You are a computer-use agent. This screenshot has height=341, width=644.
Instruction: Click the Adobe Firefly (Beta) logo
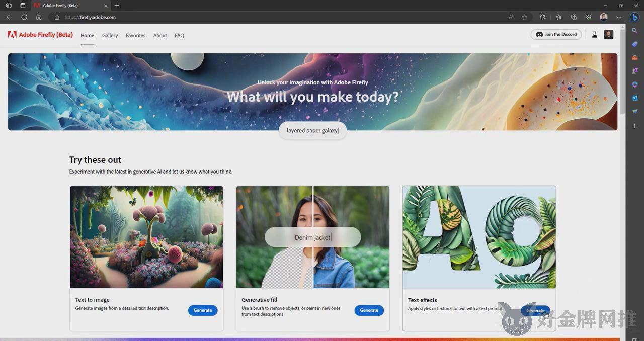[40, 35]
